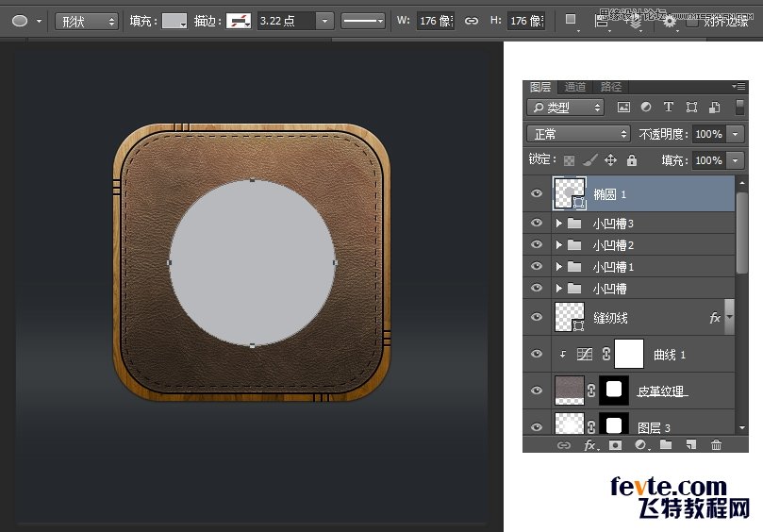763x532 pixels.
Task: Toggle the width-height link icon
Action: coord(471,21)
